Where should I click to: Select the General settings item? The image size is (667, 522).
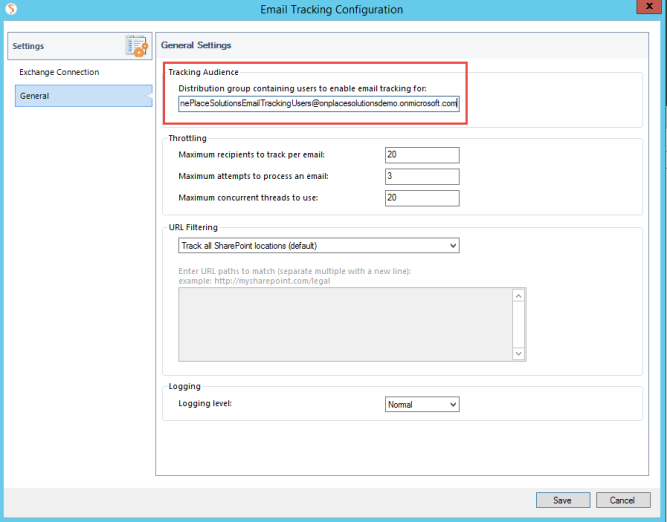35,96
